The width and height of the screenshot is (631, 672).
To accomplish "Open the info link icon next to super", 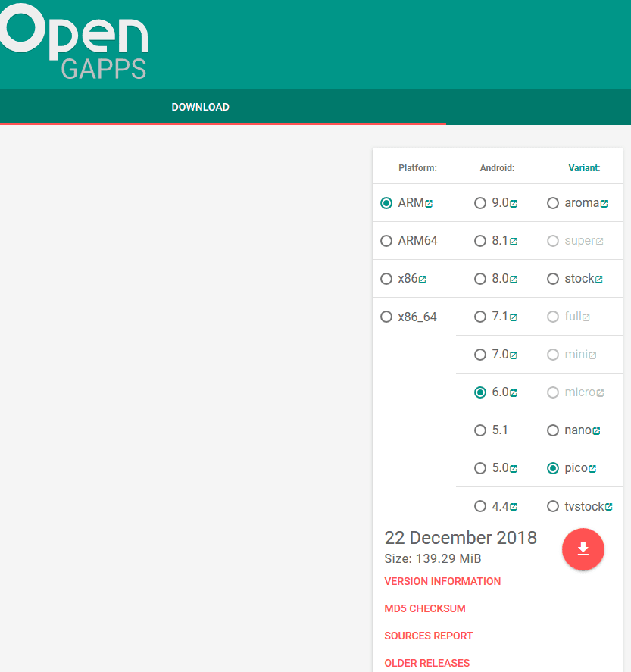I will 599,241.
